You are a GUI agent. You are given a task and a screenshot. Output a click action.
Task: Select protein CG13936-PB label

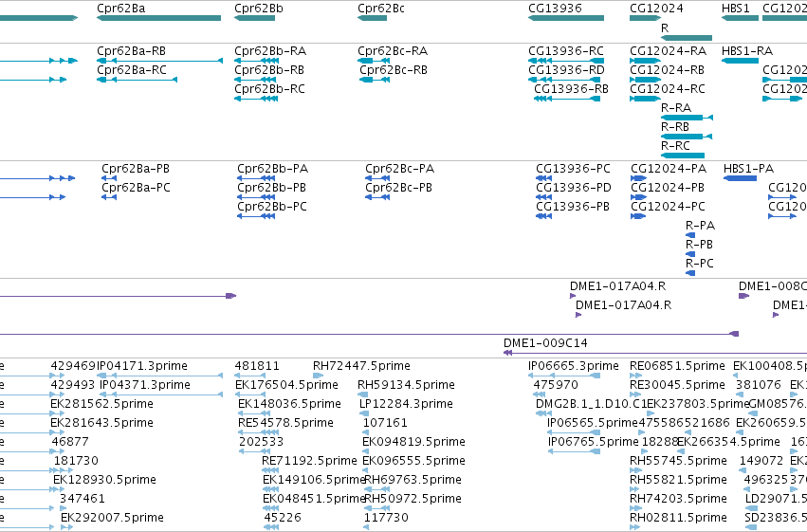tap(573, 207)
